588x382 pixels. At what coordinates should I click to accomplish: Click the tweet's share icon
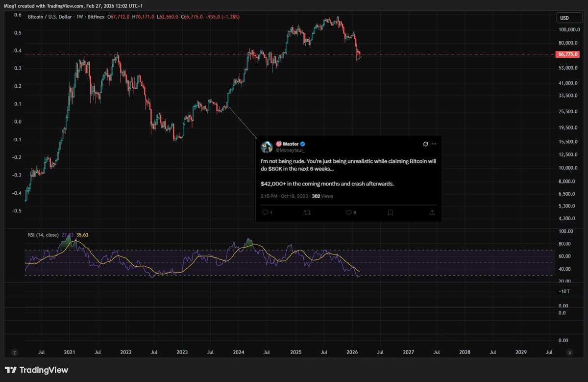click(x=432, y=212)
